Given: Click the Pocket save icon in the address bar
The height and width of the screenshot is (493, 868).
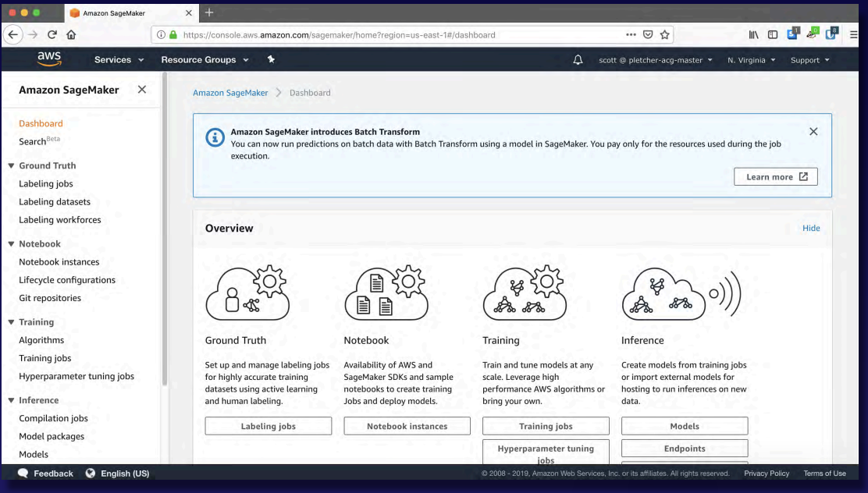Looking at the screenshot, I should [x=648, y=34].
